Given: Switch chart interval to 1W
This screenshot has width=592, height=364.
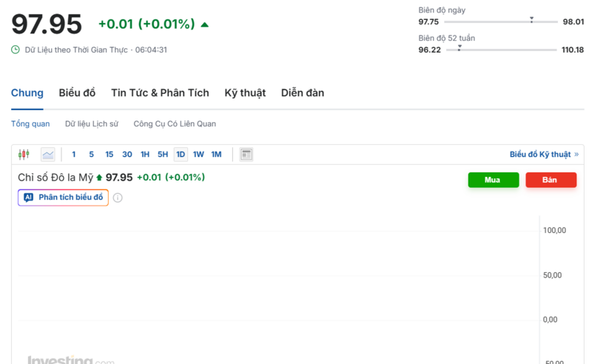Looking at the screenshot, I should (198, 155).
